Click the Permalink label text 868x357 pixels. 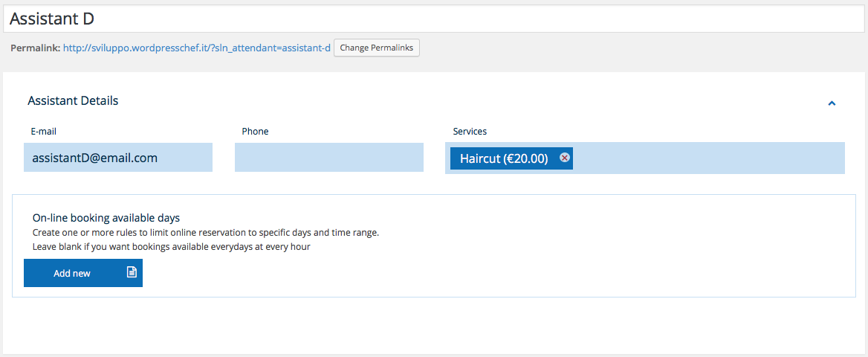pyautogui.click(x=35, y=48)
